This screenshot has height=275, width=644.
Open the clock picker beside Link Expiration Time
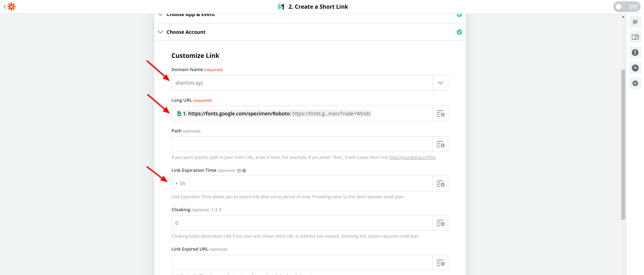(x=244, y=170)
